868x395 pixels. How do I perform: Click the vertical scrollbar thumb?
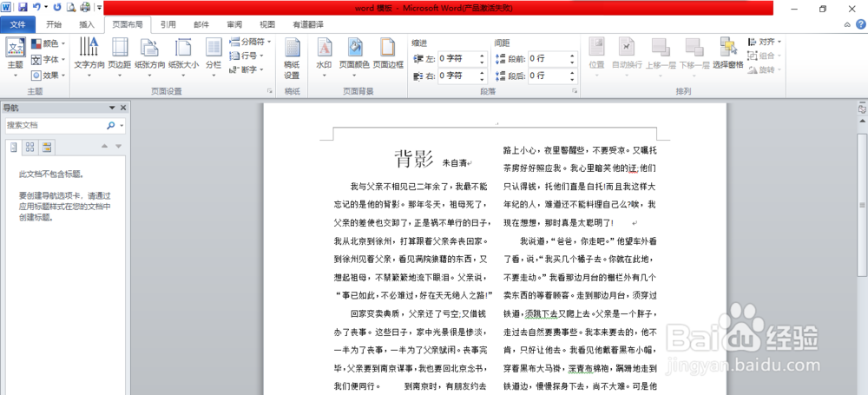(x=862, y=204)
